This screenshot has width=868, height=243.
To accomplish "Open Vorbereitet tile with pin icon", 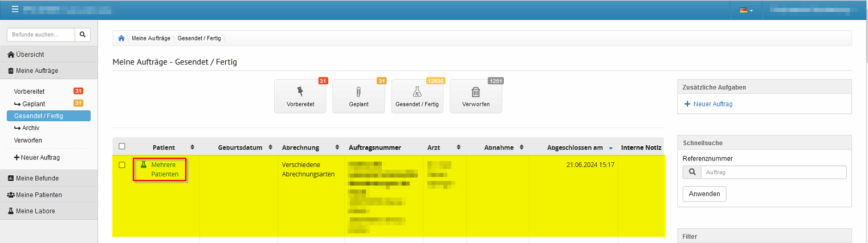I will point(300,97).
